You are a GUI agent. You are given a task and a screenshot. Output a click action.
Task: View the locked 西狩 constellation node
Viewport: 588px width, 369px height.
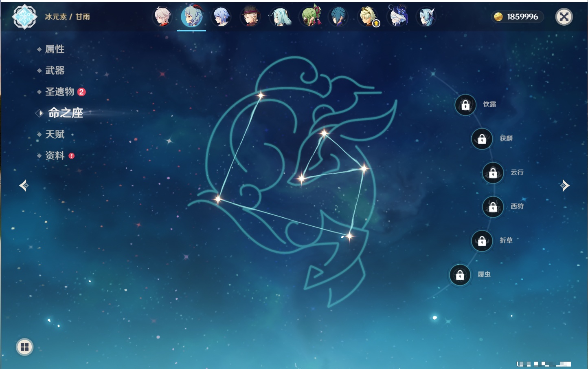(x=493, y=207)
